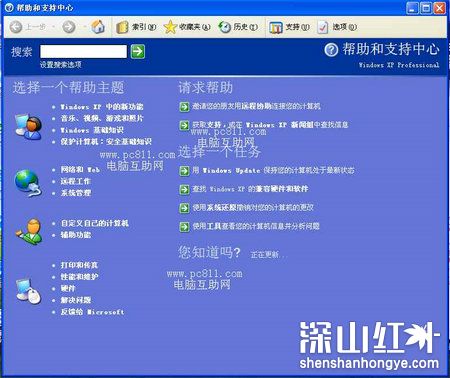
Task: Click the 收藏夹(A) toolbar label
Action: tap(195, 27)
